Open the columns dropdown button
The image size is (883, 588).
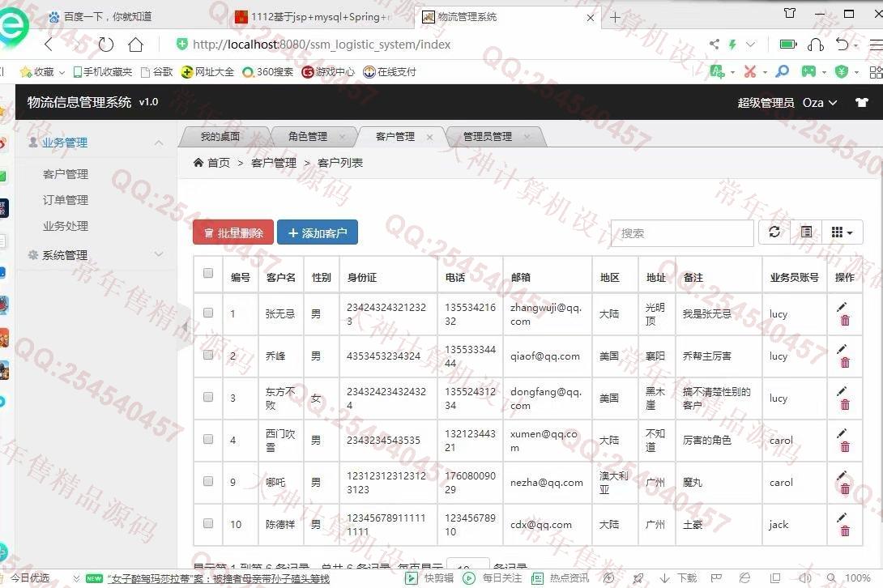tap(842, 232)
